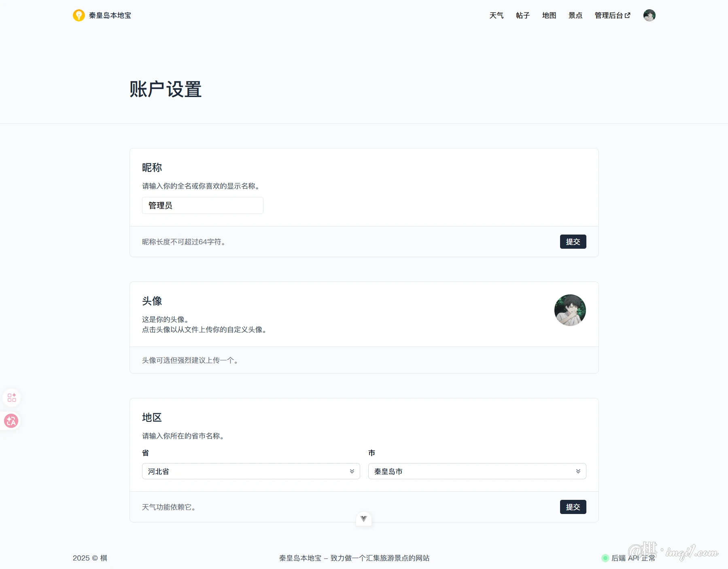Click the large profile avatar to upload

pos(570,310)
